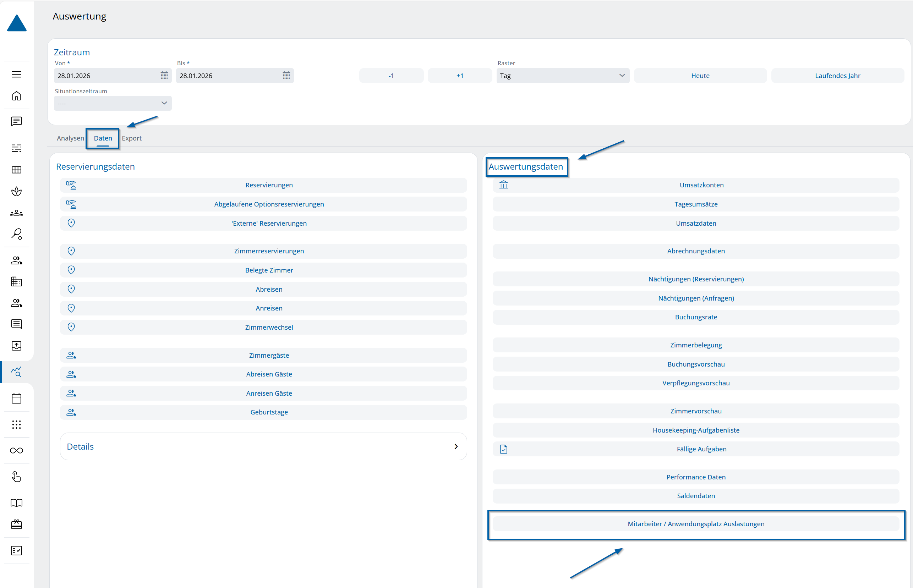The image size is (913, 588).
Task: Open the Situationszeitraum dropdown
Action: pos(113,104)
